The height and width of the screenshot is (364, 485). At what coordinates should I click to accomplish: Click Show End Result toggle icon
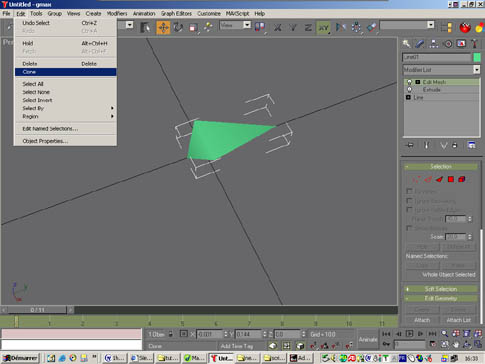click(x=426, y=145)
